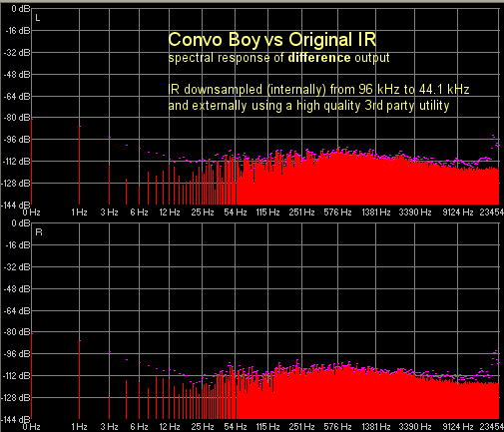The image size is (504, 432).
Task: Click the "-64 dB" label on R graph
Action: (17, 311)
